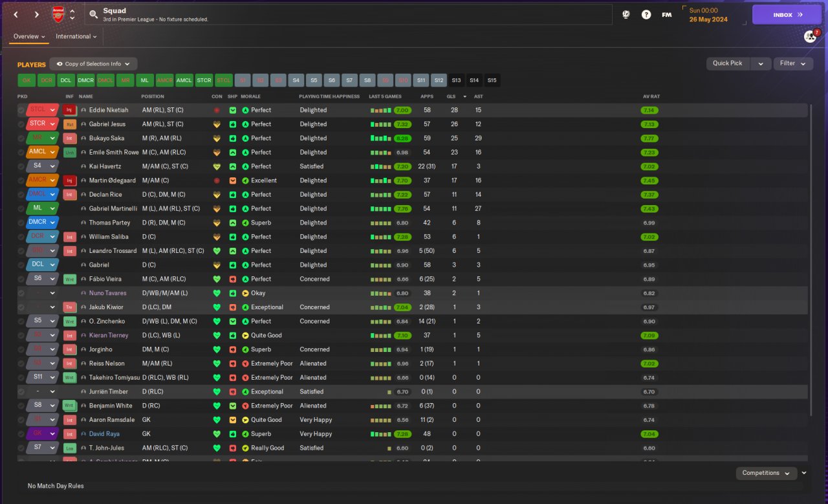This screenshot has width=828, height=504.
Task: Select the GK slot in the selection strip
Action: pyautogui.click(x=27, y=80)
